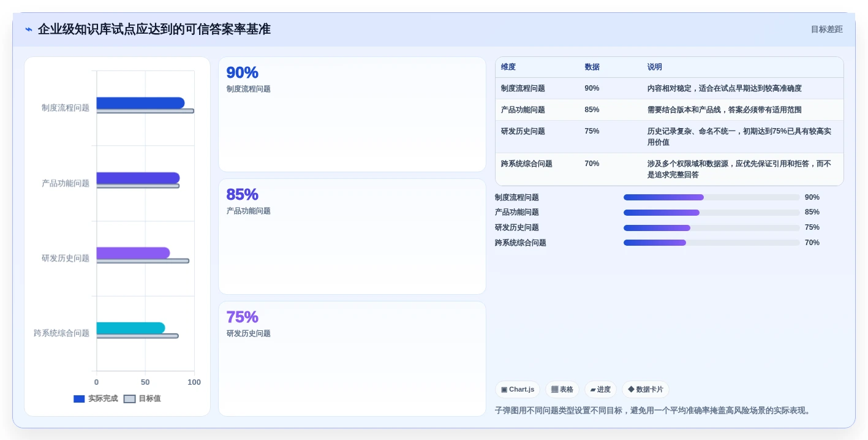This screenshot has width=868, height=440.
Task: Click the 产品功能问题 progress bar
Action: click(x=712, y=213)
